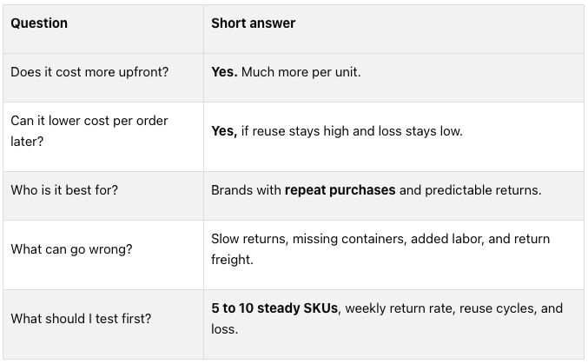Screen dimensions: 588x364
Task: Click the 'Short answer' column header
Action: pyautogui.click(x=253, y=23)
